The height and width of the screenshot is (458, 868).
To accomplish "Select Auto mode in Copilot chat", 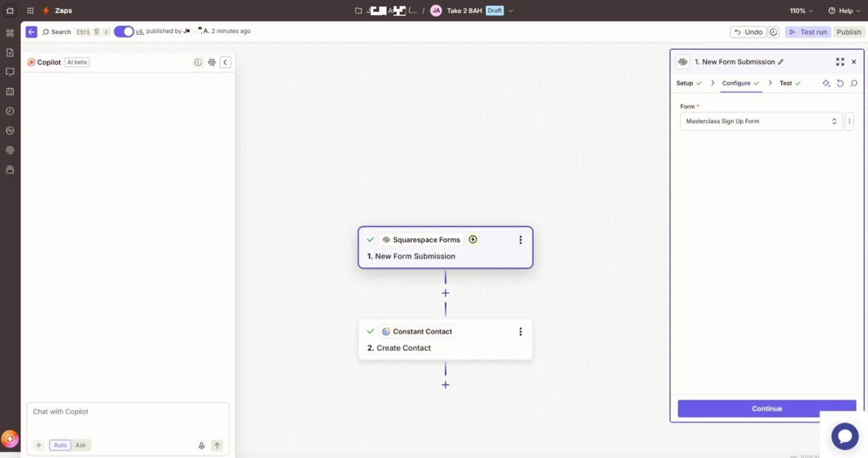I will [x=60, y=445].
